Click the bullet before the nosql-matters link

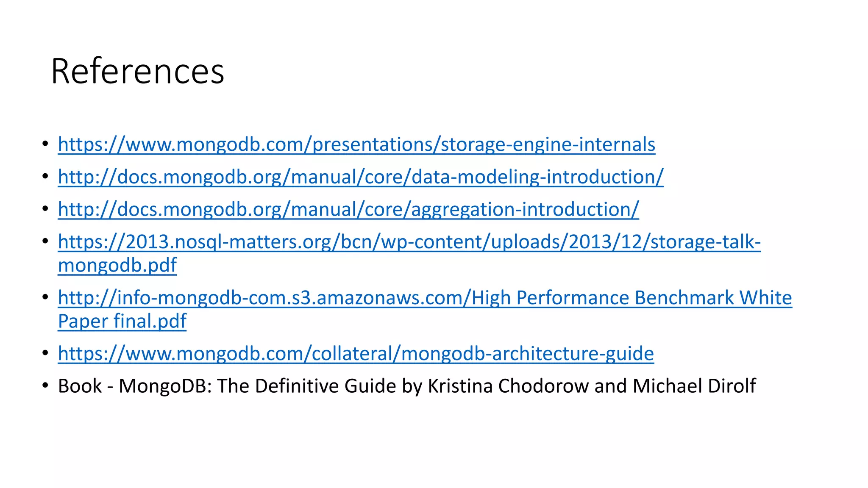click(45, 241)
